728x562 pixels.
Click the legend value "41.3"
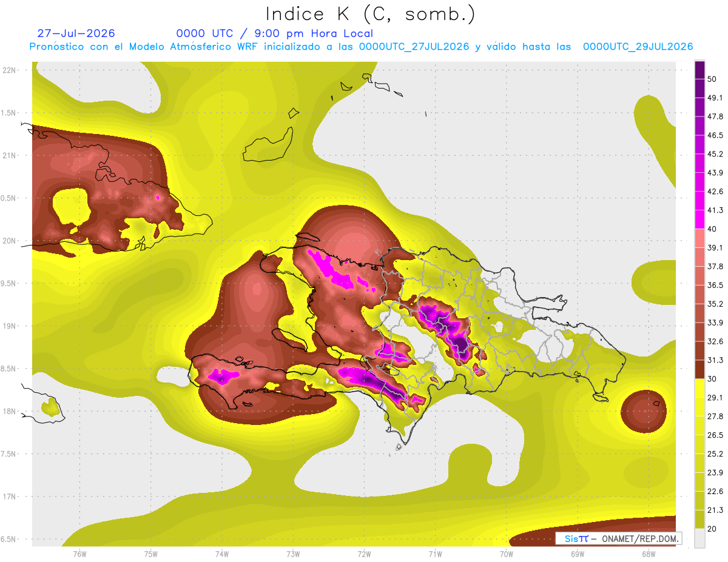715,210
